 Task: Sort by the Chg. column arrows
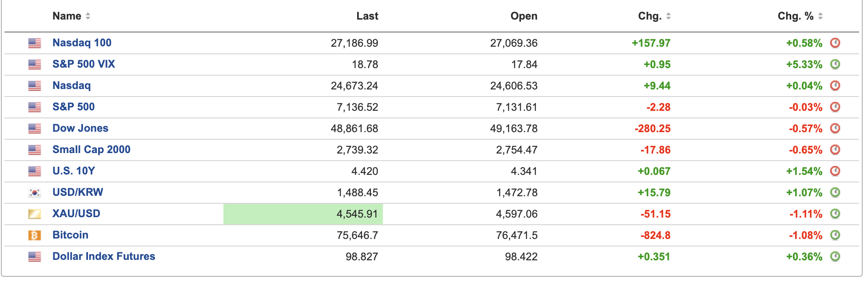click(668, 16)
